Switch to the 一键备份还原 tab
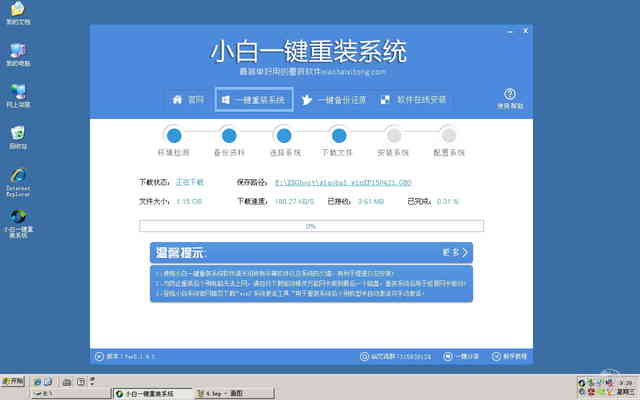This screenshot has height=400, width=640. click(334, 100)
